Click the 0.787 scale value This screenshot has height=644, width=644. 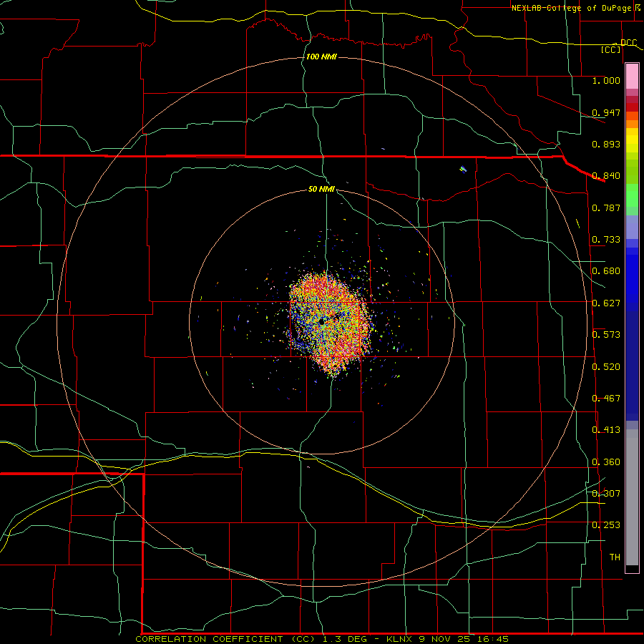coord(606,208)
